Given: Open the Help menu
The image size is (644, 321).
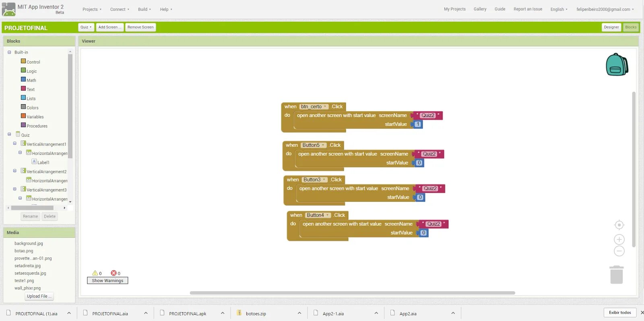Looking at the screenshot, I should [x=166, y=9].
